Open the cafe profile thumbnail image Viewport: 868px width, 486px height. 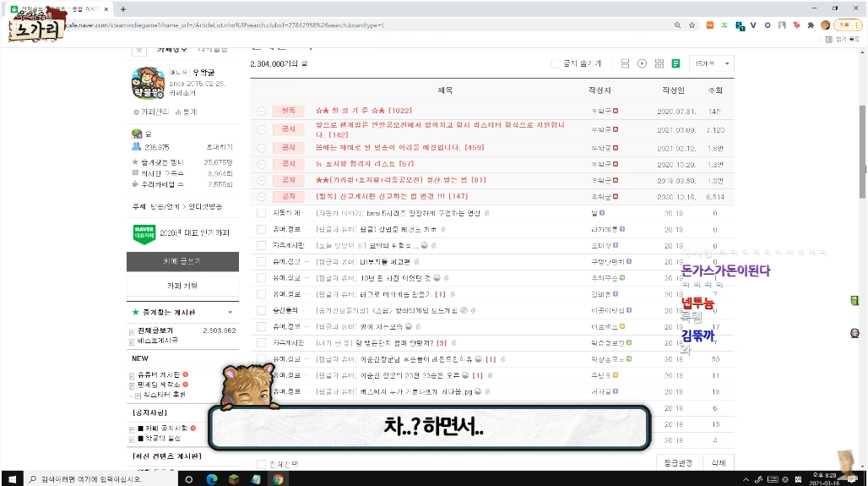148,83
